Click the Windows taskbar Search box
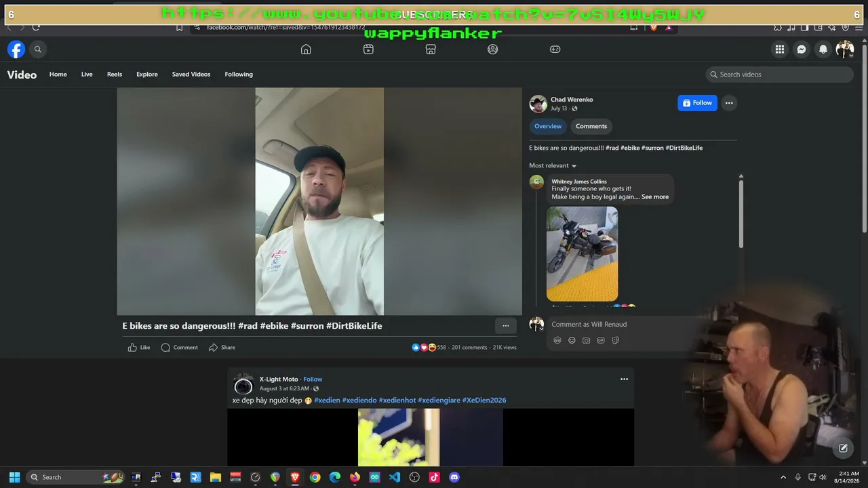 75,477
